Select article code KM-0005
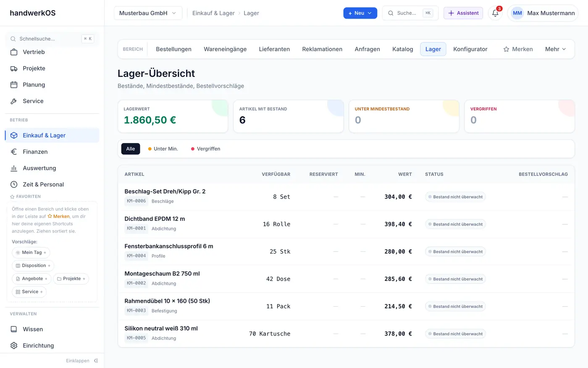 pos(136,338)
